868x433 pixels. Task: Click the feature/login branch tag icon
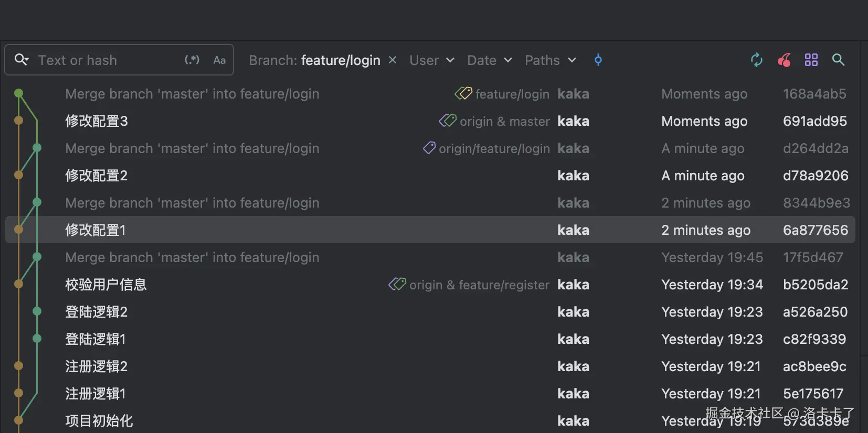[x=463, y=94]
